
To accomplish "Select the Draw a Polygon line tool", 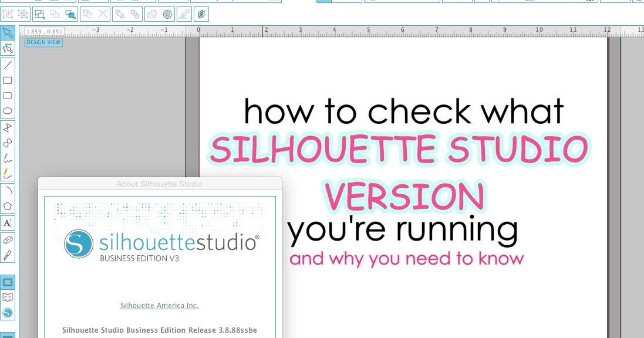I will coord(8,128).
